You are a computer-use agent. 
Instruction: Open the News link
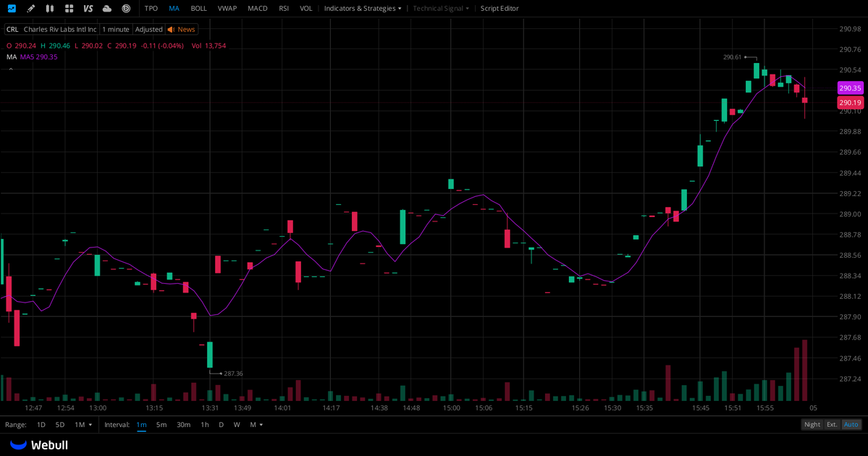tap(186, 30)
